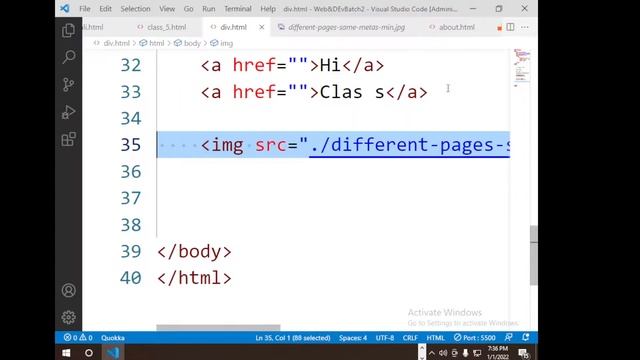Click the Windows Start button
Image resolution: width=640 pixels, height=360 pixels.
click(66, 353)
